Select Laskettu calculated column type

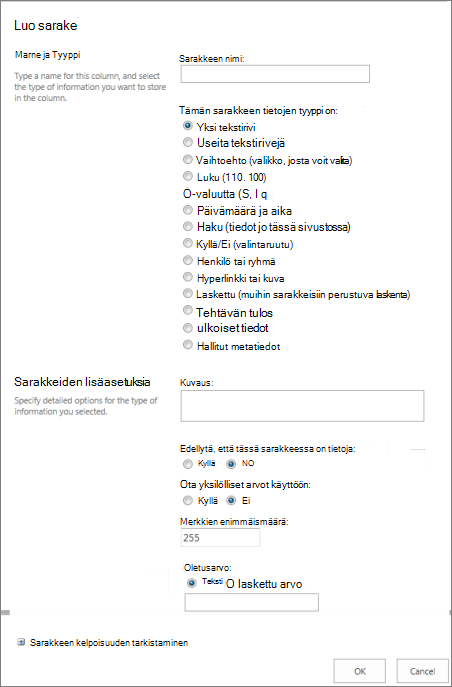coord(187,294)
